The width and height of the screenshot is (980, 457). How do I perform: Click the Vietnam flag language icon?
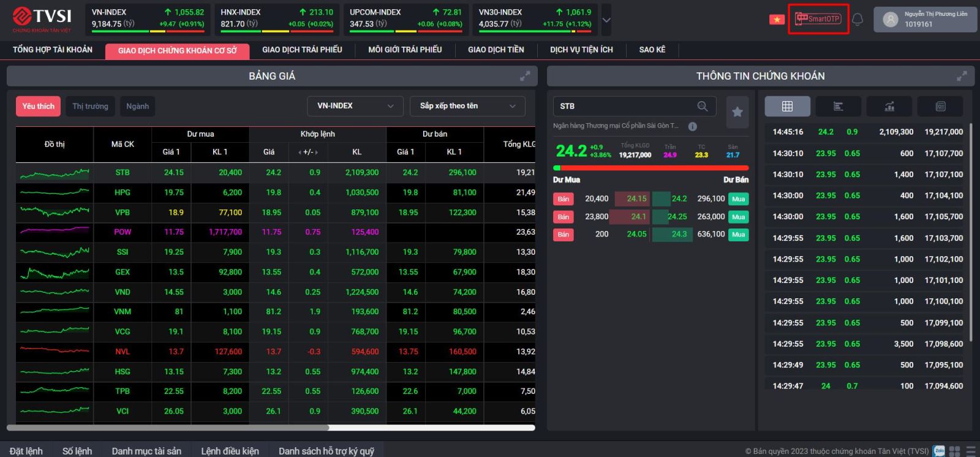[777, 20]
